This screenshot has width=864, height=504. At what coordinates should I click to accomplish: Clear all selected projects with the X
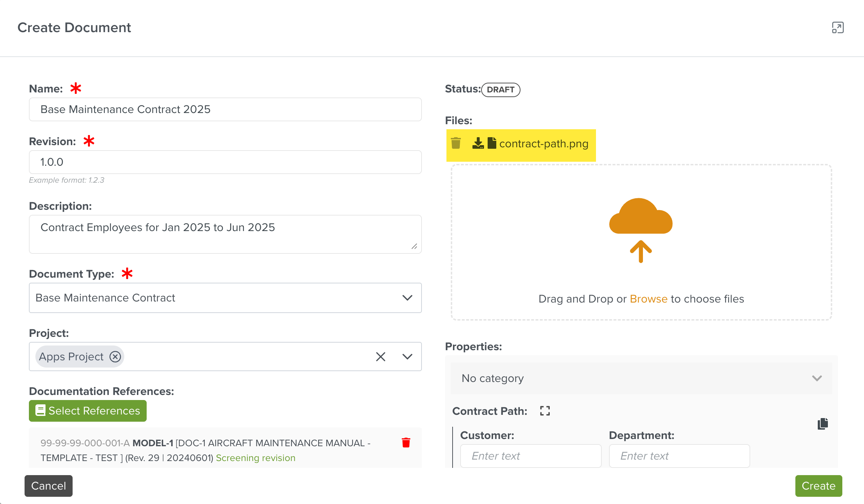[x=381, y=357]
